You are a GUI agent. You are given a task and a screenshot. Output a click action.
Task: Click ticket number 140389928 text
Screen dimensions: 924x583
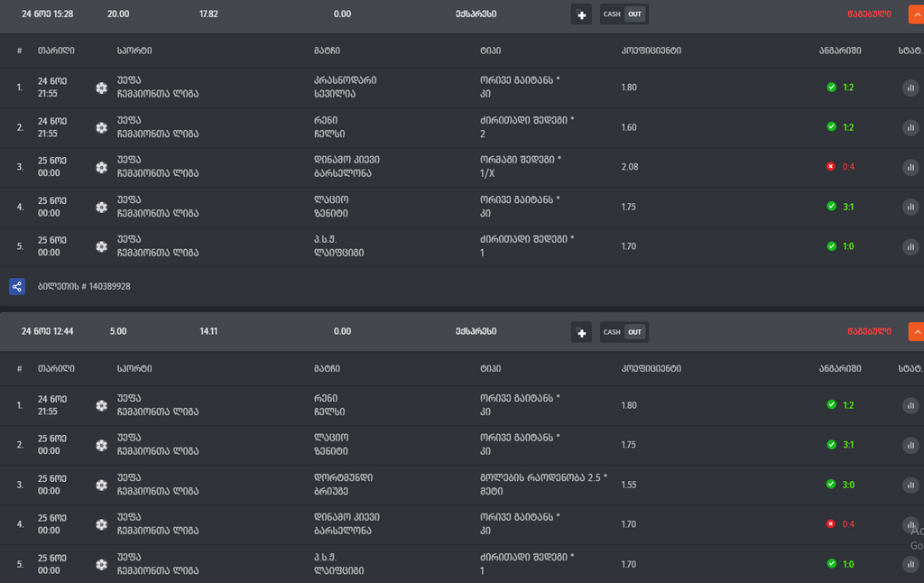click(x=84, y=286)
